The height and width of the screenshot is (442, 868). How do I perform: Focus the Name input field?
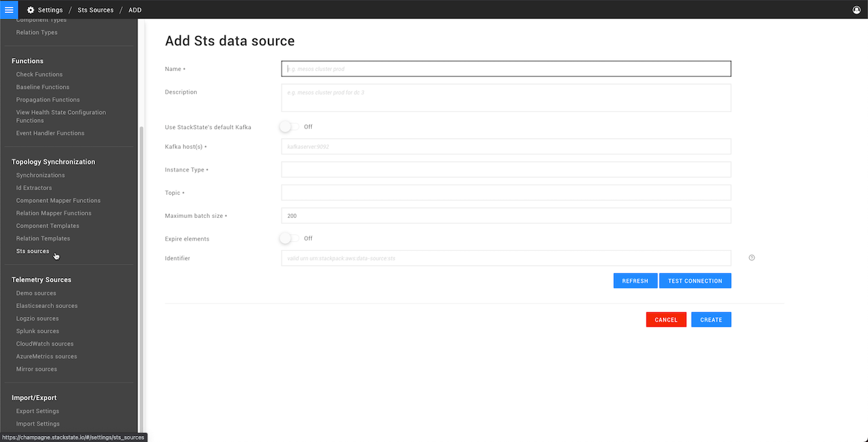506,69
